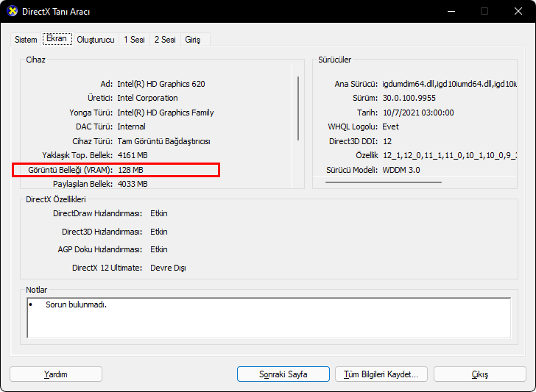Viewport: 536px width, 392px height.
Task: Click the 4033 MB shared memory value
Action: (x=133, y=184)
